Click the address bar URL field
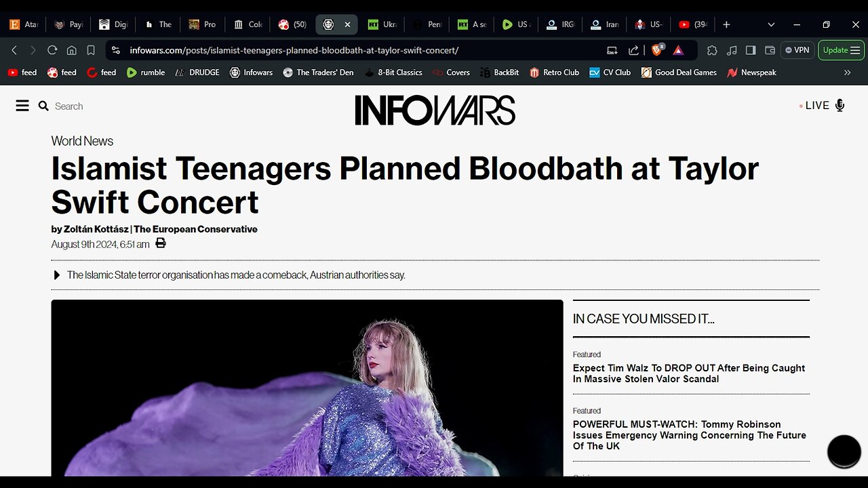 294,50
